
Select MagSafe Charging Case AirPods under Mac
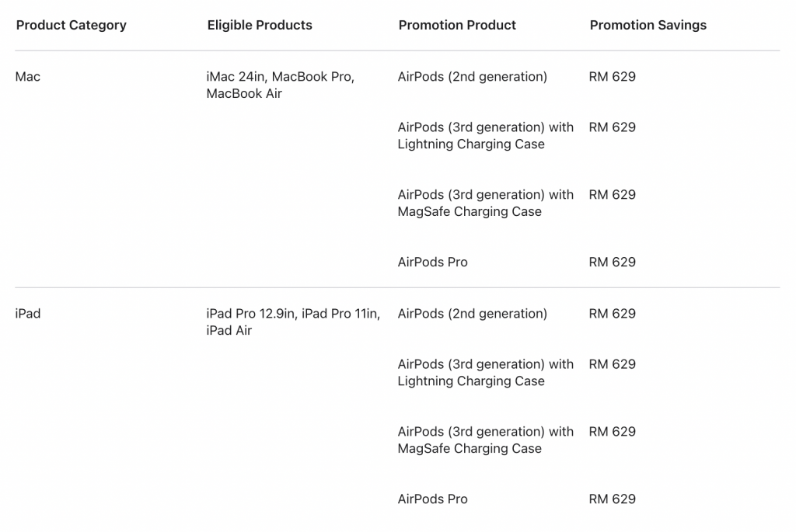[x=485, y=203]
